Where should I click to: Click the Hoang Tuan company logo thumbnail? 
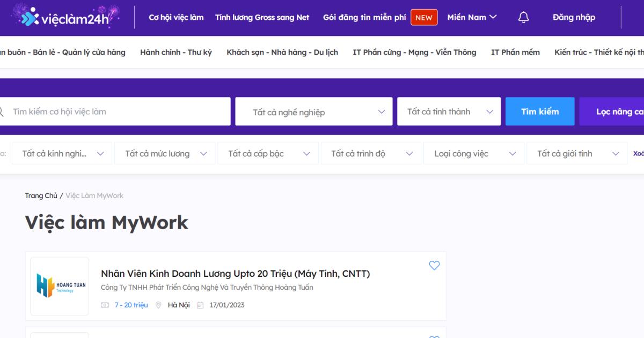tap(60, 286)
